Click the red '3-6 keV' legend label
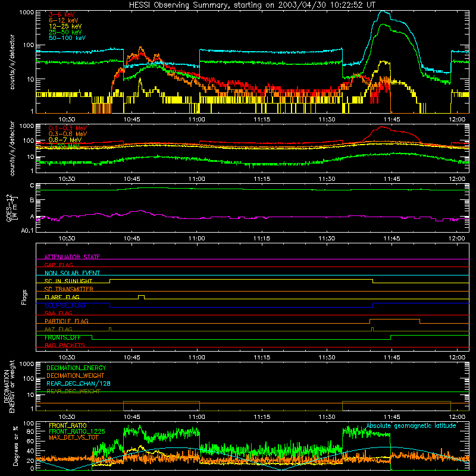Image resolution: width=476 pixels, height=476 pixels. point(61,14)
